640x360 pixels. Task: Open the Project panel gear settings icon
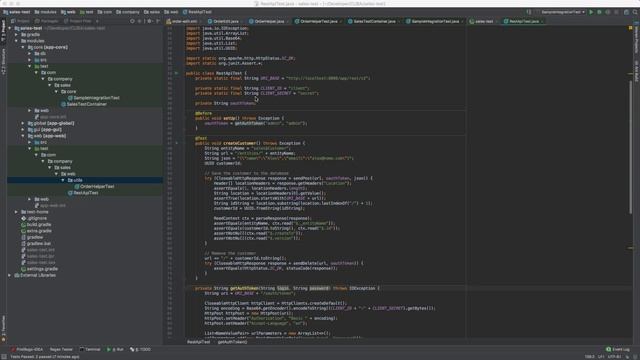point(149,21)
